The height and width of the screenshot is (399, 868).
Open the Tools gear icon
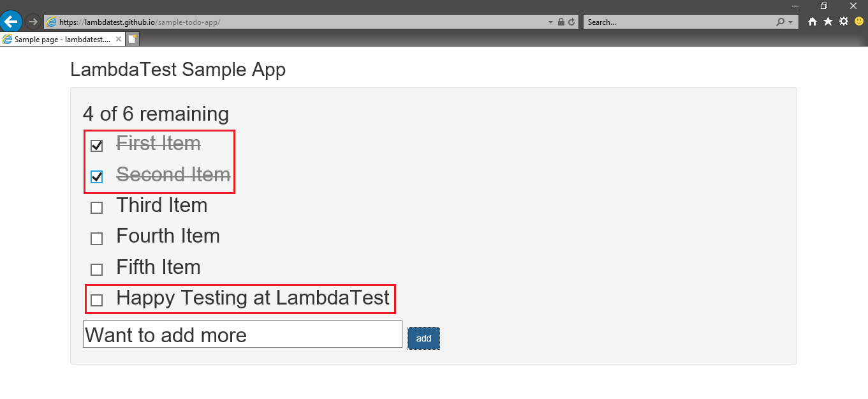(x=843, y=22)
